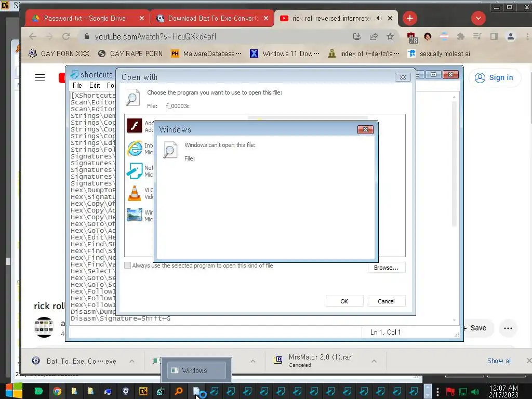Click Browse… in the Open with dialog
The width and height of the screenshot is (532, 399).
click(387, 268)
